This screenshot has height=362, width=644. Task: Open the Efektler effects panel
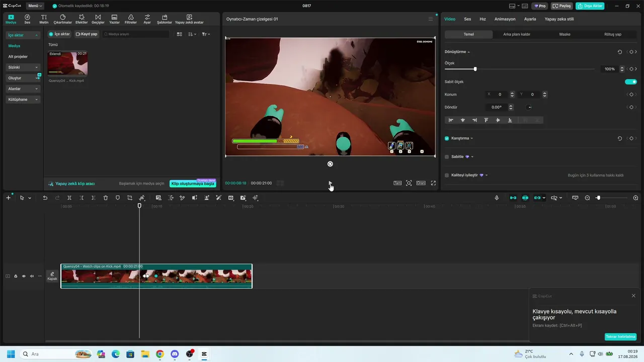click(x=82, y=19)
